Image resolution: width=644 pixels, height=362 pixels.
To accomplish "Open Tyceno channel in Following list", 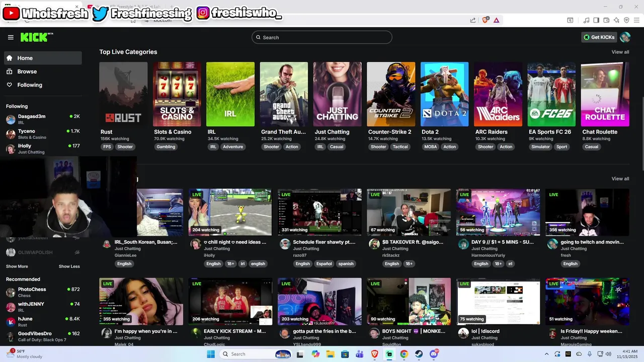I will point(43,134).
